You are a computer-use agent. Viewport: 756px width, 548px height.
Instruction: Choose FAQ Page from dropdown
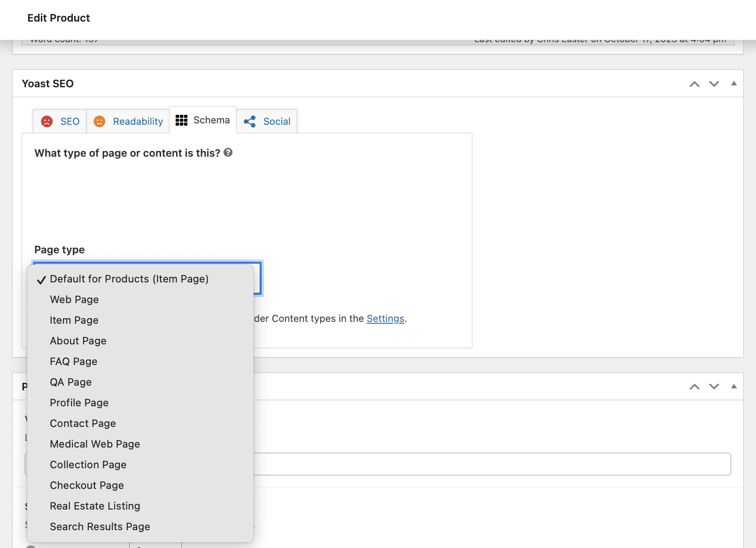pyautogui.click(x=74, y=362)
